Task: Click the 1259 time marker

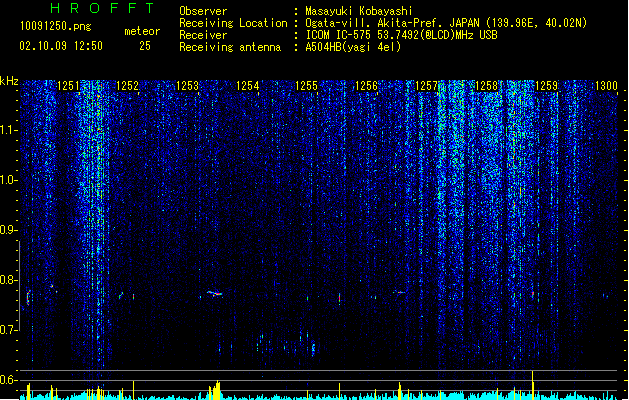Action: point(546,86)
